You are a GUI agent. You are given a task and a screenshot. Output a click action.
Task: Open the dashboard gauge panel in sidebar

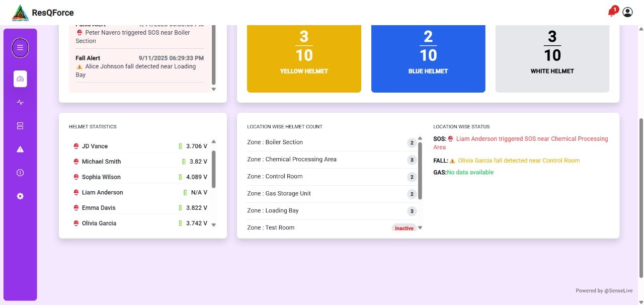[x=20, y=78]
